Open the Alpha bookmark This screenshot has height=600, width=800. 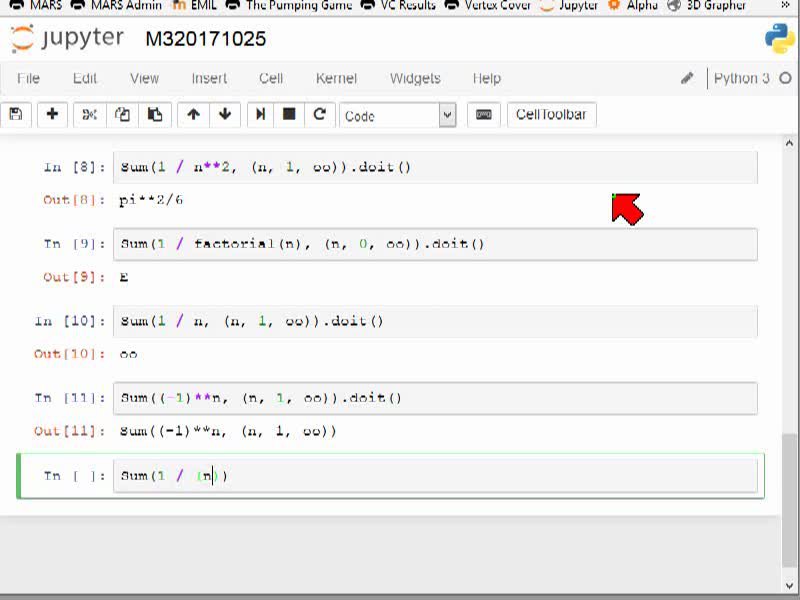tap(633, 5)
